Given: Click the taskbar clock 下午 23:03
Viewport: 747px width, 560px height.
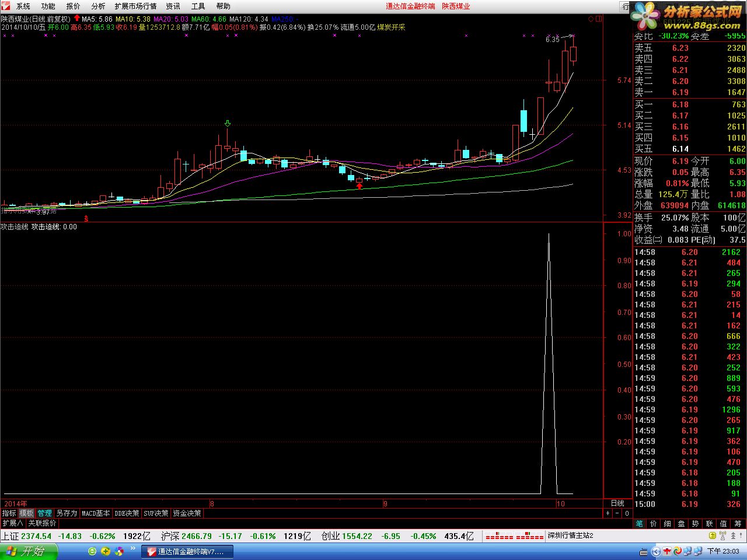Looking at the screenshot, I should point(723,551).
